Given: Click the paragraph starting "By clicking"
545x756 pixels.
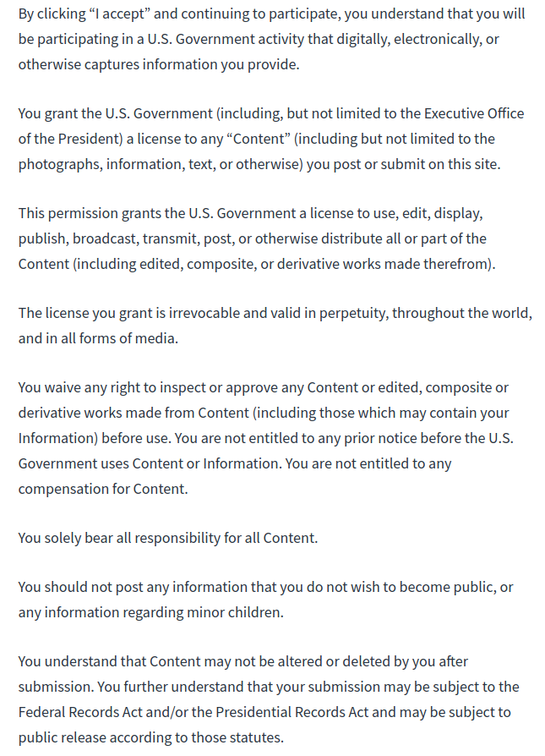Looking at the screenshot, I should tap(270, 39).
